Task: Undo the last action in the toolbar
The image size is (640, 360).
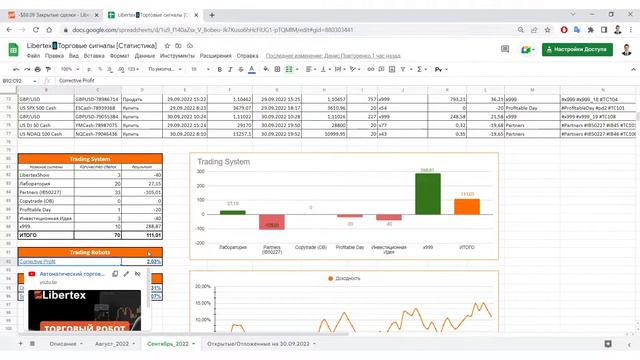Action: tap(16, 69)
